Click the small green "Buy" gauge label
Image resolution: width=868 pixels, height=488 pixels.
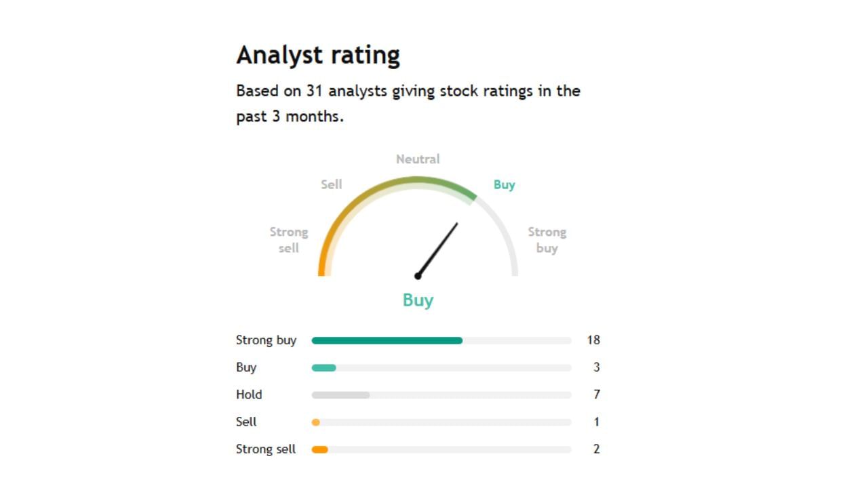504,184
